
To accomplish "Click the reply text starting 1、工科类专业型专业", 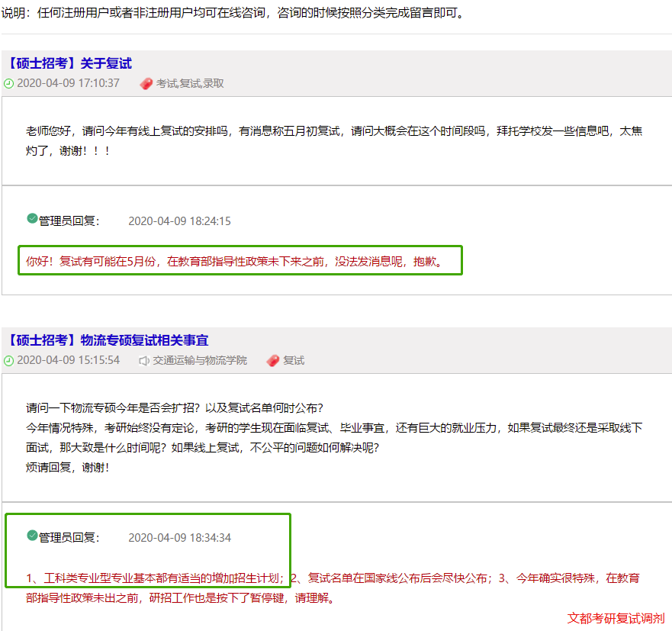I will point(333,588).
